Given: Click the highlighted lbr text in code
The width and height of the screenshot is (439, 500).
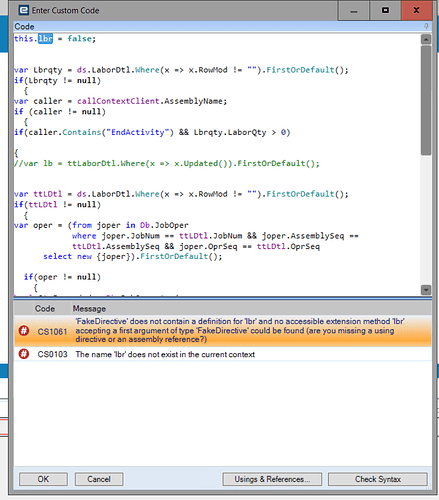Looking at the screenshot, I should (x=45, y=39).
